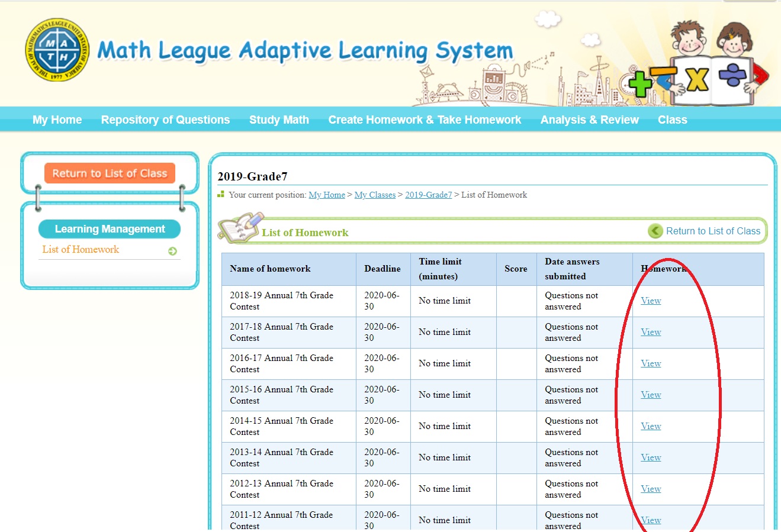Open Repository of Questions menu
Image resolution: width=781 pixels, height=532 pixels.
pos(165,120)
